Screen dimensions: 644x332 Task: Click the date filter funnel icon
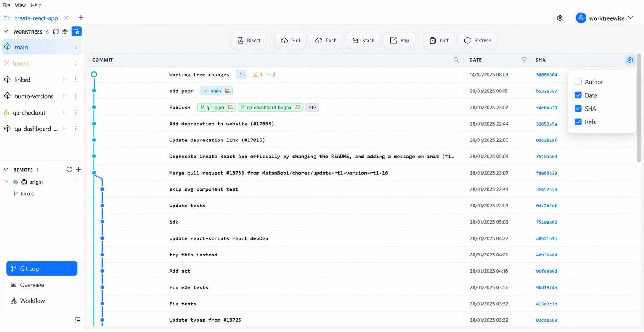(524, 60)
